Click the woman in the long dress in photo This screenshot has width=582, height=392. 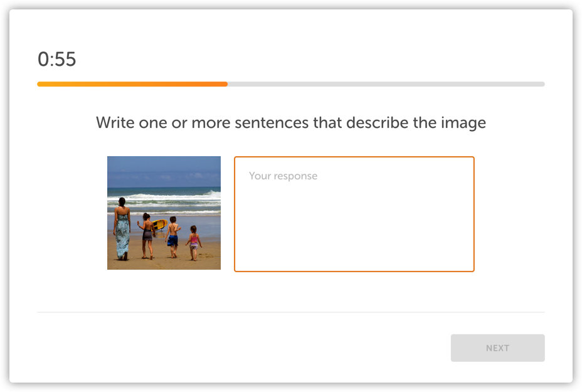click(122, 229)
